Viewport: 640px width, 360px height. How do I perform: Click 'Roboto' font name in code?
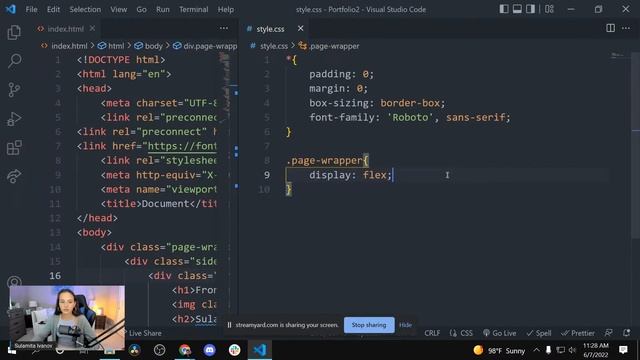point(411,118)
